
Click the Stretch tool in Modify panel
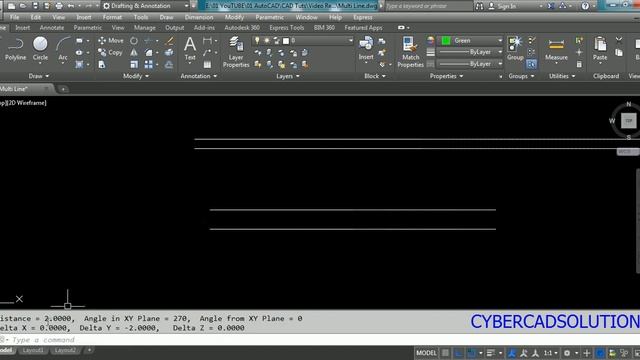point(102,64)
